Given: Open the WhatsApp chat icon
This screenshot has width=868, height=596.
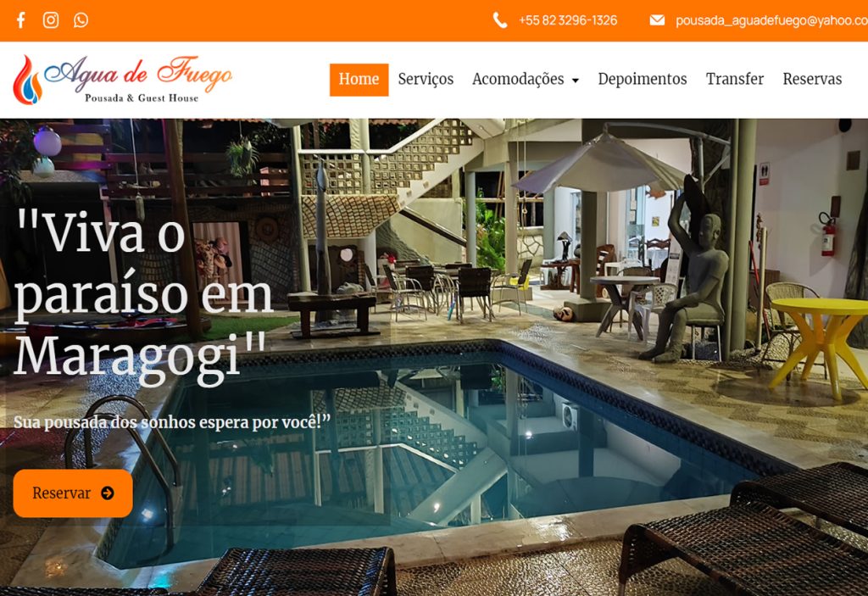Looking at the screenshot, I should 81,20.
